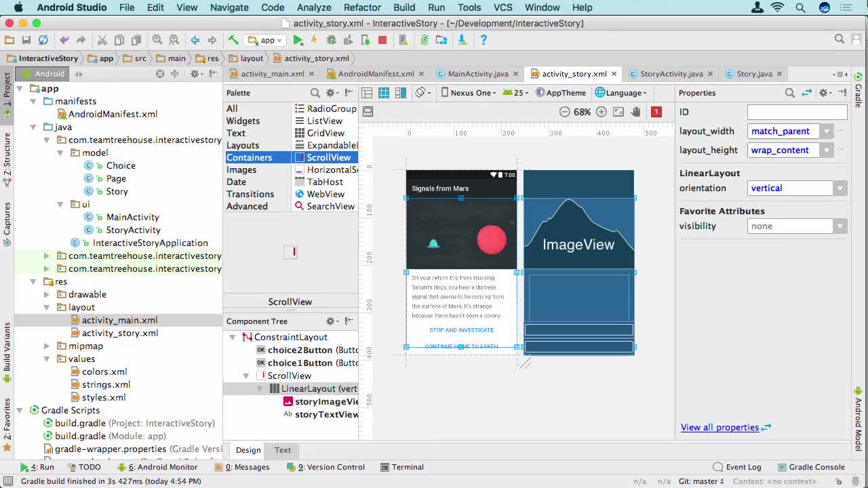Viewport: 868px width, 488px height.
Task: Switch to the AndroidManifest.xml tab
Action: coord(376,74)
